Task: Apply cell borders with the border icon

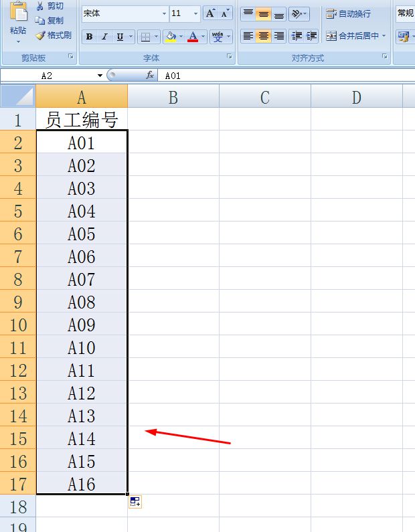Action: 145,36
